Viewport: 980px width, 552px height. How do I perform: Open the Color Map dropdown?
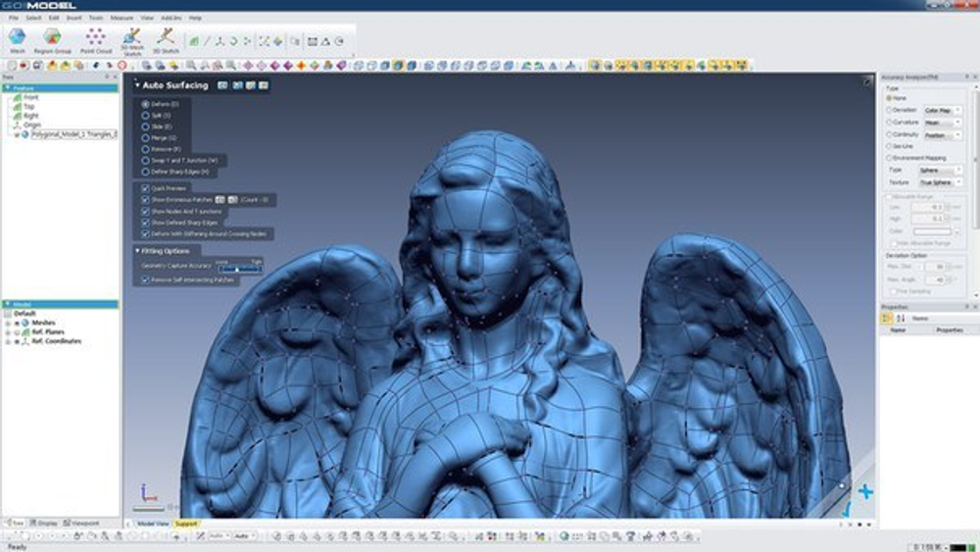tap(943, 110)
